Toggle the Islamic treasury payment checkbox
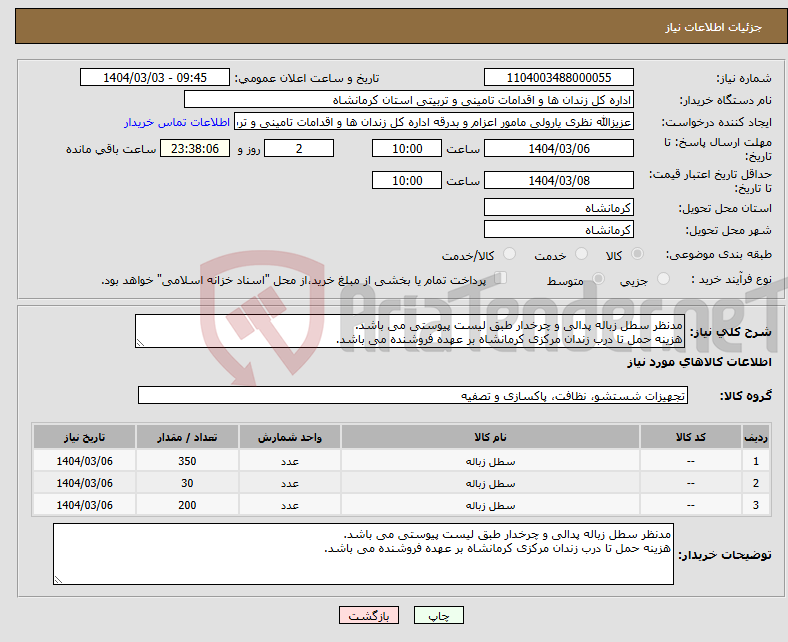This screenshot has height=642, width=788. (x=501, y=278)
